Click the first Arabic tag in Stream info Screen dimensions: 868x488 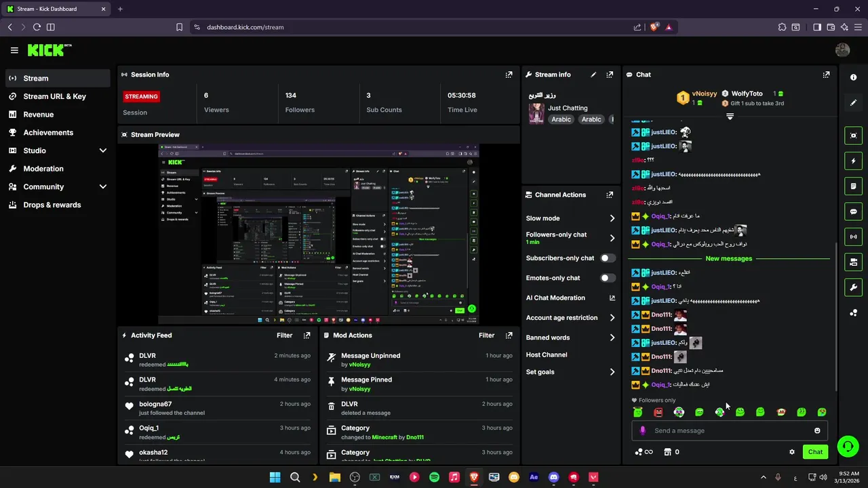pyautogui.click(x=561, y=119)
